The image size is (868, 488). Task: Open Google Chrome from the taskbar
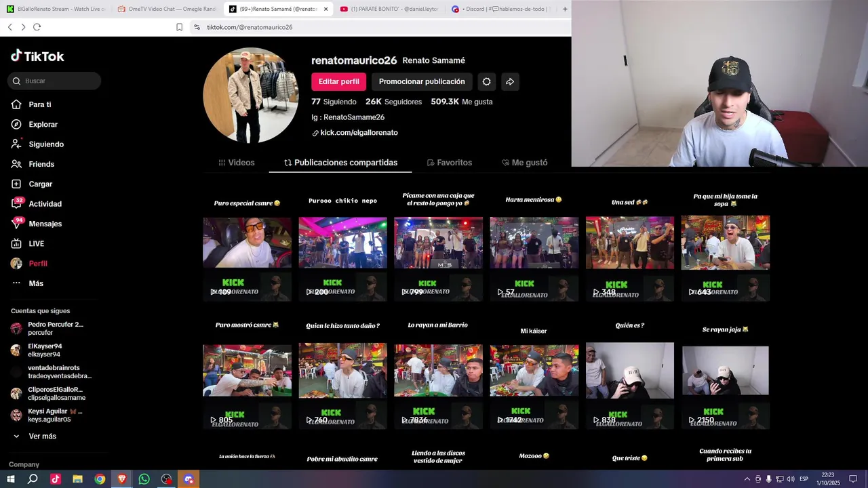tap(100, 479)
